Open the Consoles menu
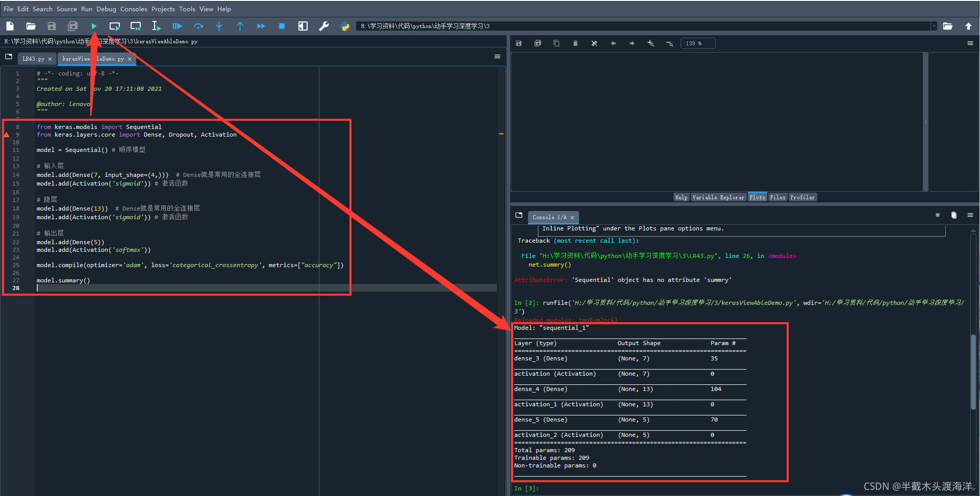This screenshot has width=980, height=496. click(x=134, y=9)
